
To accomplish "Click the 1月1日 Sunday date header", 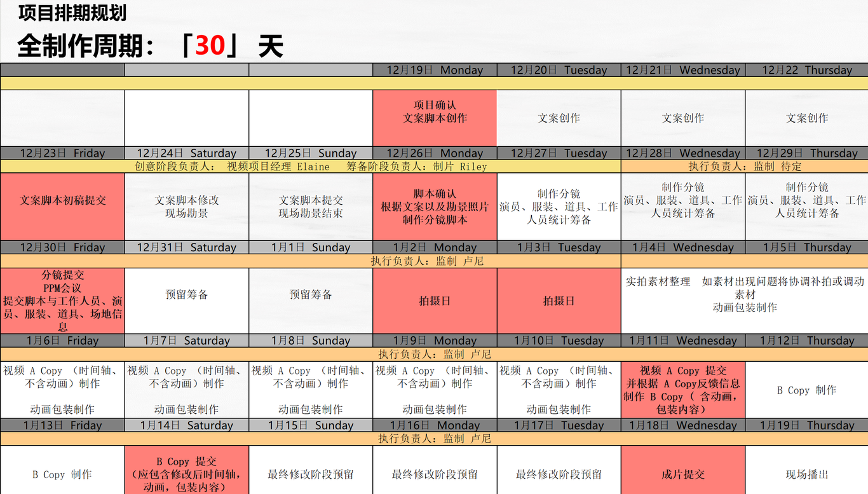I will click(311, 247).
